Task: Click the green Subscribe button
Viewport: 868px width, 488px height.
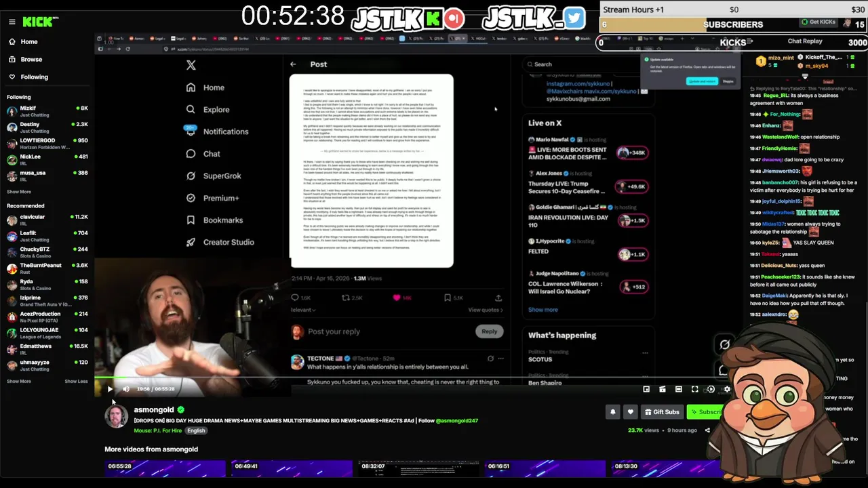Action: (706, 411)
